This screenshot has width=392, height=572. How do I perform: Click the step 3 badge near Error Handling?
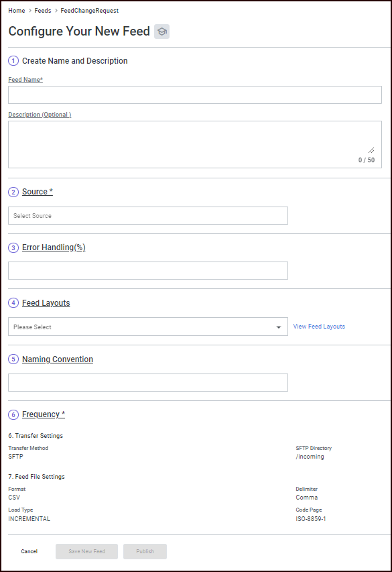tap(13, 247)
